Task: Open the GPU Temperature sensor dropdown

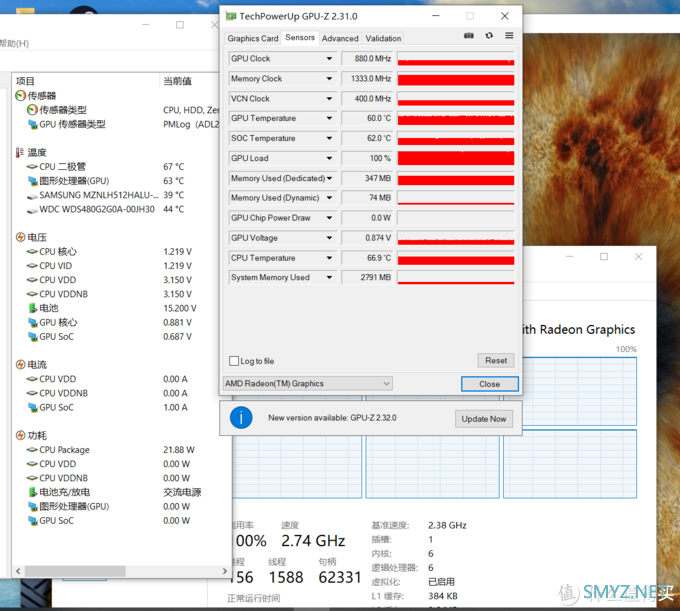Action: [329, 118]
